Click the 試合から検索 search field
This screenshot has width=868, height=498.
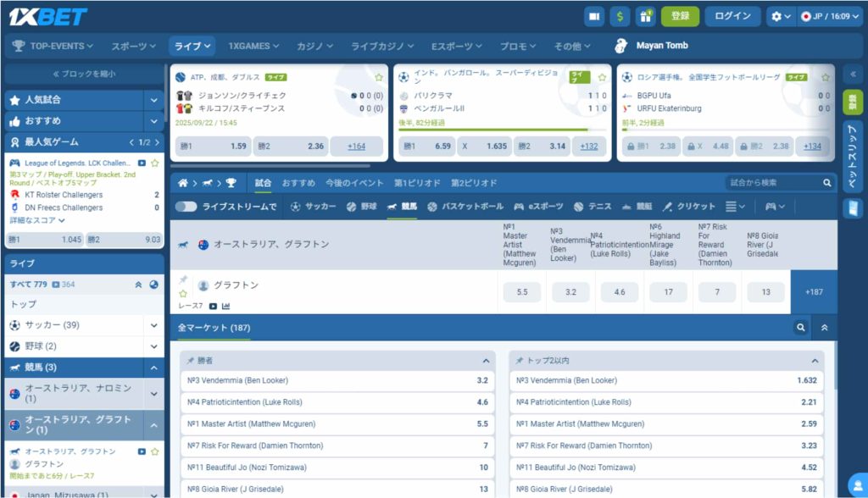780,183
